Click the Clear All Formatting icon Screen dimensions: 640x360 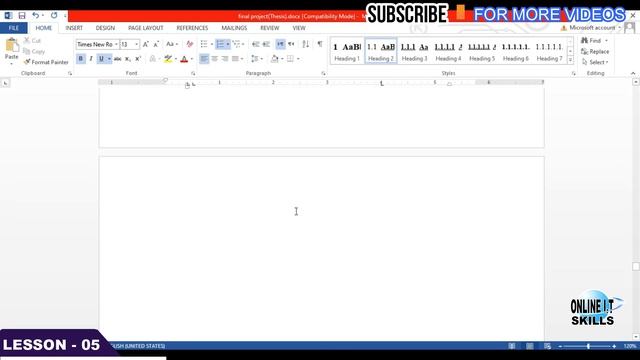189,44
